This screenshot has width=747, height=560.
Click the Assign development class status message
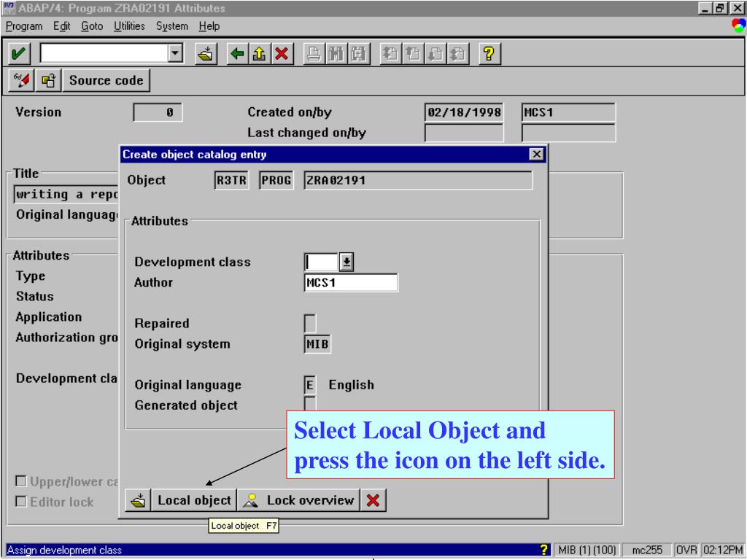[x=64, y=550]
